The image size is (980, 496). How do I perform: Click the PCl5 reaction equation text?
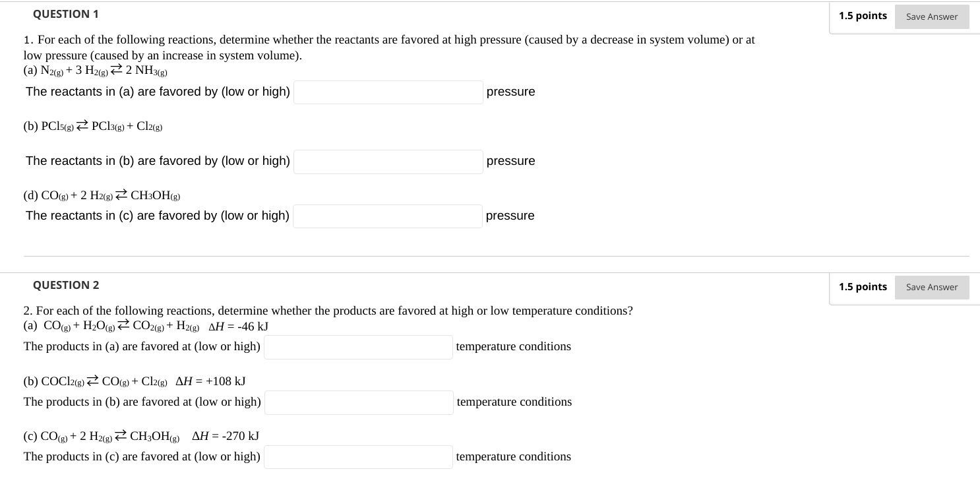92,126
